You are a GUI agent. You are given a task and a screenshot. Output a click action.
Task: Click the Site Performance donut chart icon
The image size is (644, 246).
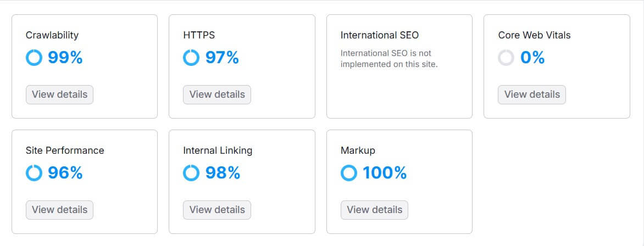(34, 173)
